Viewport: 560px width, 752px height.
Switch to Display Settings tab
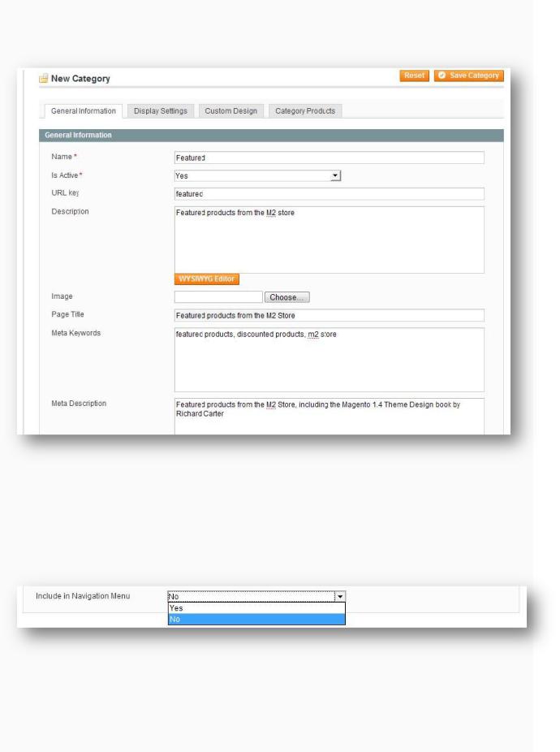161,110
